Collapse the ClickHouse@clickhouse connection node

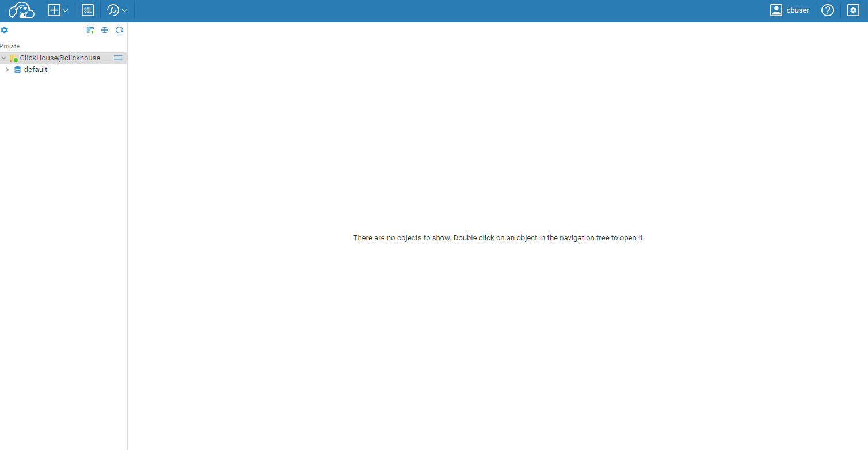coord(3,58)
